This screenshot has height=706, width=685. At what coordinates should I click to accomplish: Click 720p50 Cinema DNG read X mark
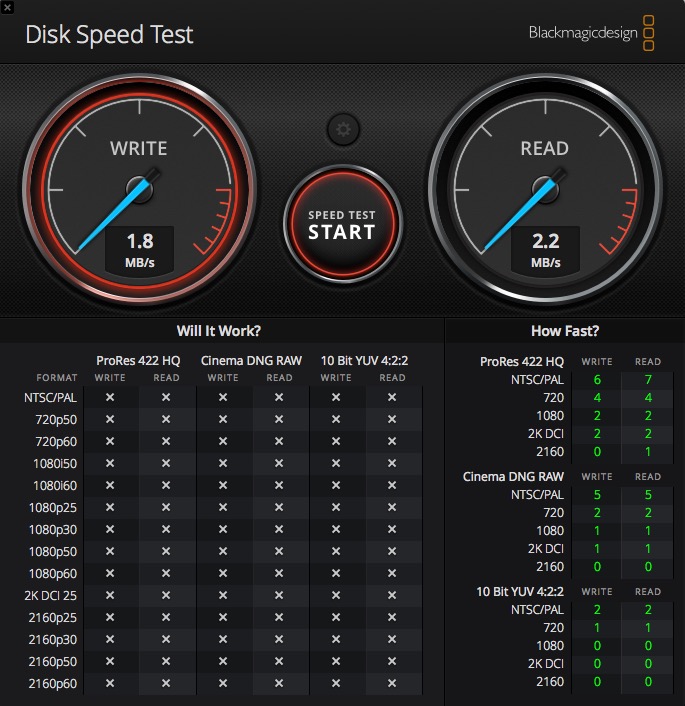tap(279, 420)
